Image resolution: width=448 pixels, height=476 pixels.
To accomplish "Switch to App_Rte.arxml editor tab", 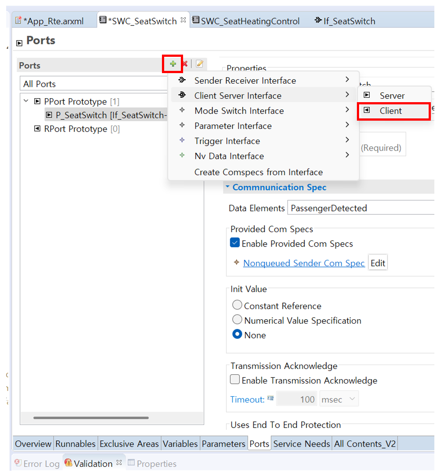I will (53, 21).
